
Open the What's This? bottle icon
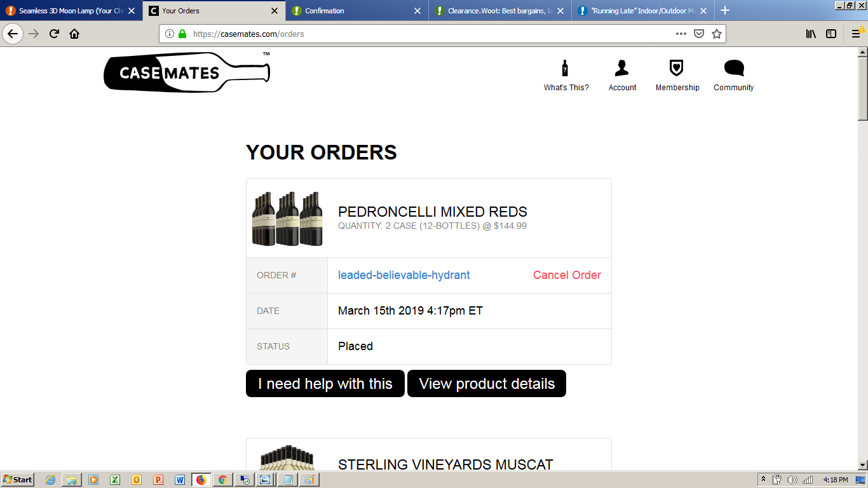(x=565, y=68)
